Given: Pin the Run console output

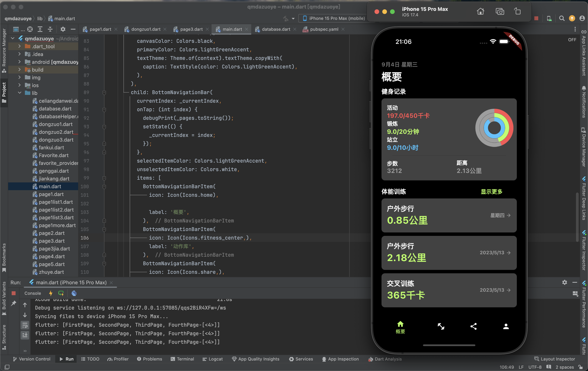Looking at the screenshot, I should pyautogui.click(x=13, y=304).
